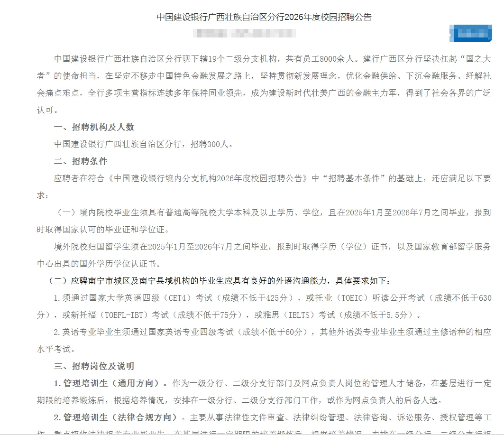Click the text 共有员工8000余人
This screenshot has height=435, width=504.
pos(320,59)
